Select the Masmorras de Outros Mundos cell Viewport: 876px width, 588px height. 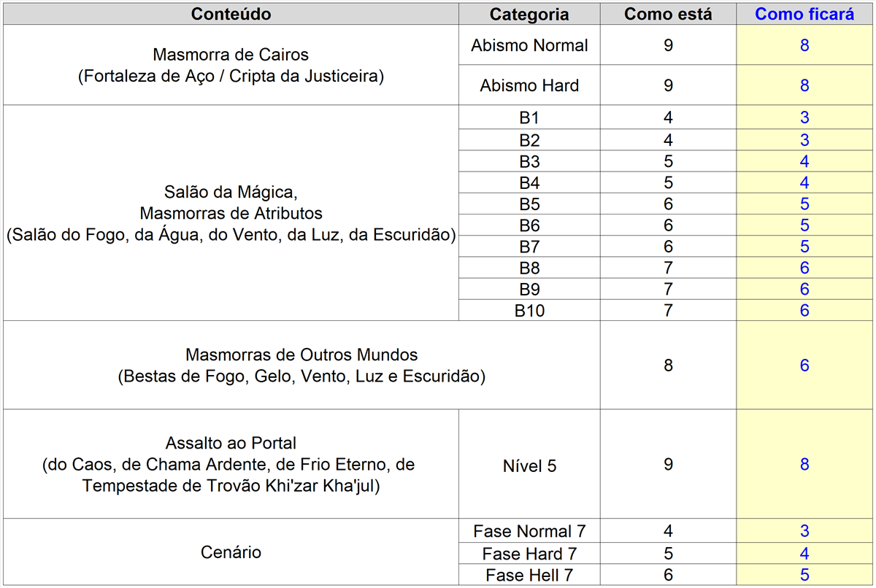[301, 365]
